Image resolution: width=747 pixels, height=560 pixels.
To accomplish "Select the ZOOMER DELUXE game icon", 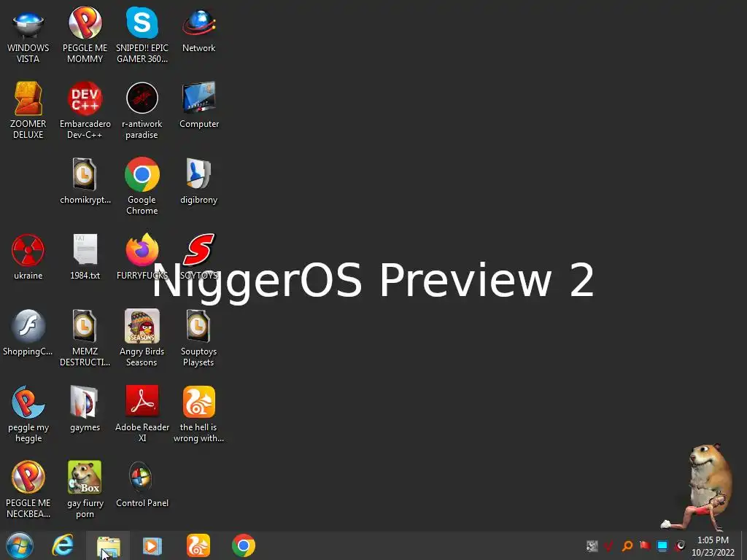I will pos(28,111).
